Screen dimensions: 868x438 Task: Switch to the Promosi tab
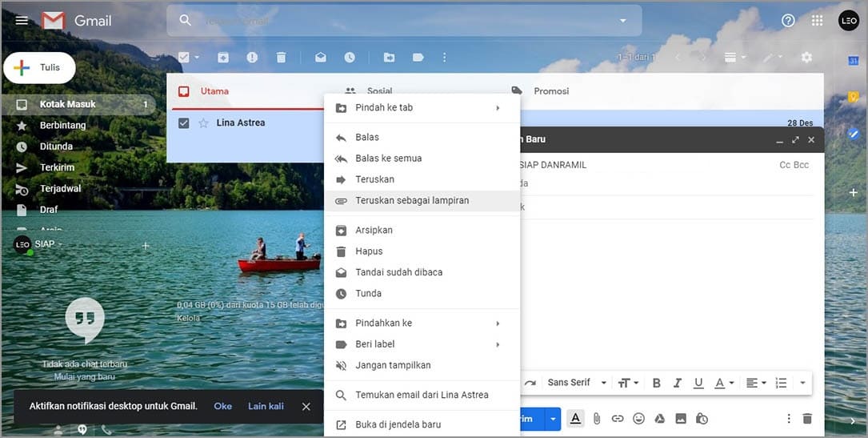(x=550, y=91)
